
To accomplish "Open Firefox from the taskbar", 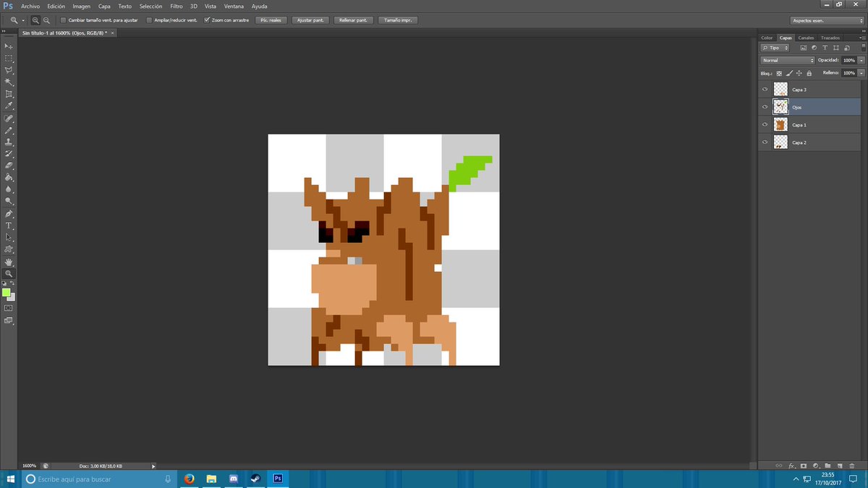I will click(190, 479).
